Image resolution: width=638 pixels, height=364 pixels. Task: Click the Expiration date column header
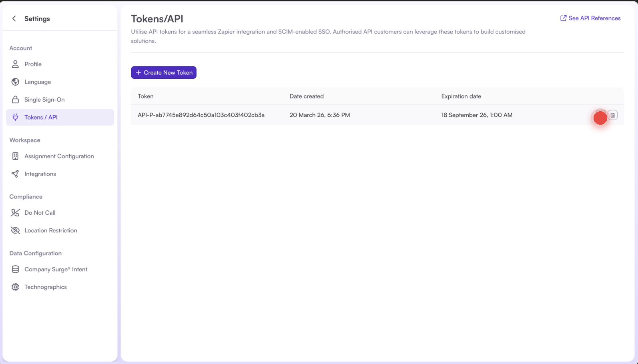[x=461, y=96]
